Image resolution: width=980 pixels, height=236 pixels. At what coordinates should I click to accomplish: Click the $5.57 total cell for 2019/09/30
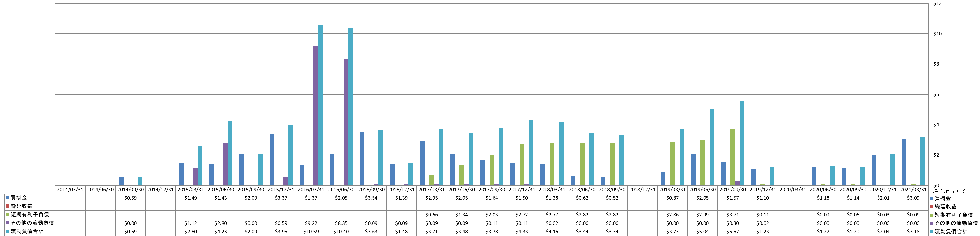click(x=733, y=231)
